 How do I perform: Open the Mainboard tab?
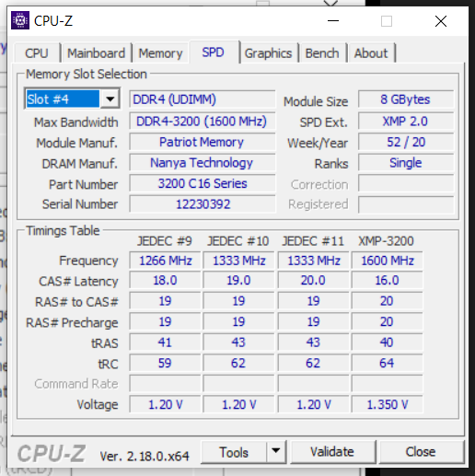pyautogui.click(x=96, y=53)
